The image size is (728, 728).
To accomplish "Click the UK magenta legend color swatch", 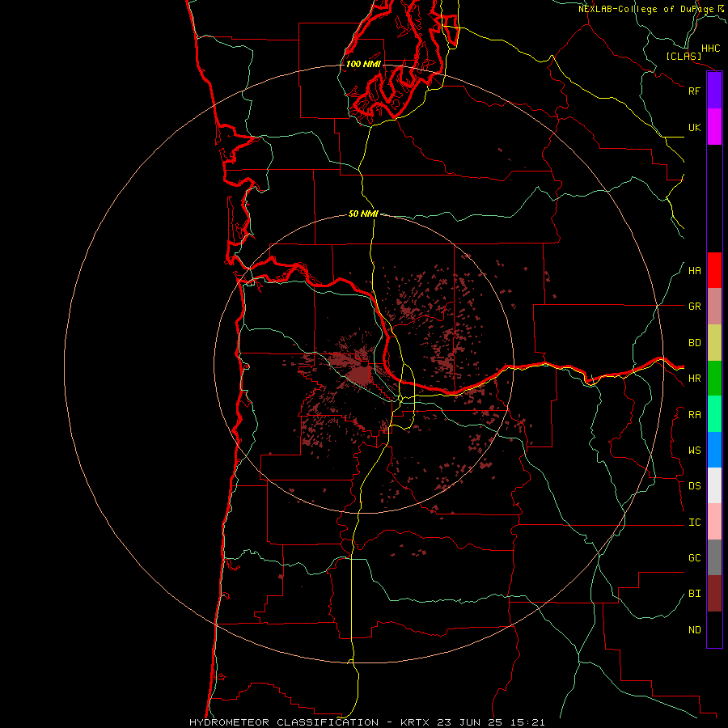I will 714,127.
